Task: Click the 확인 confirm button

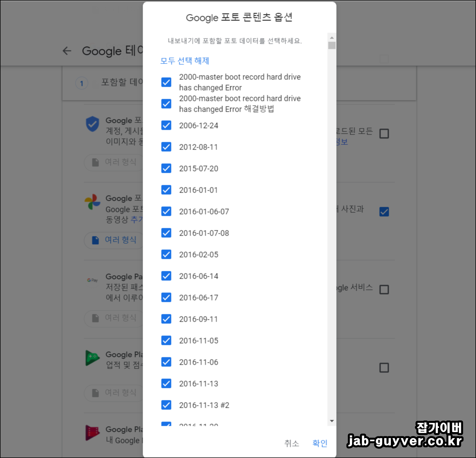Action: (320, 443)
